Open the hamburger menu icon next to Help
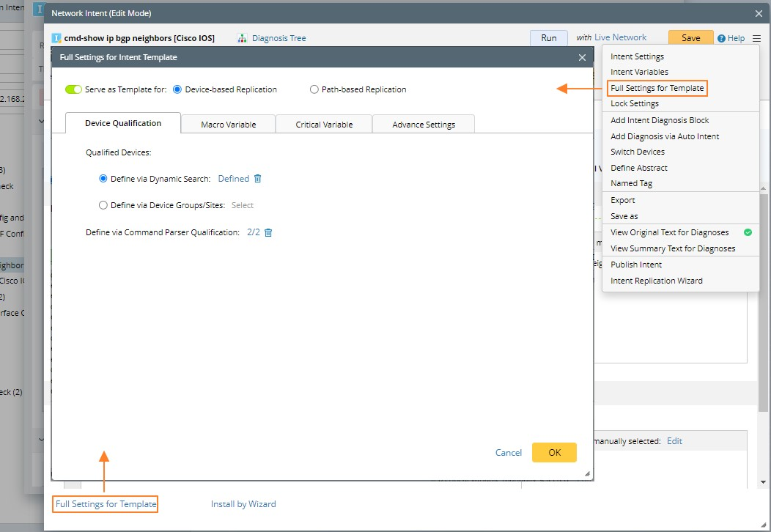Image resolution: width=771 pixels, height=532 pixels. tap(756, 38)
